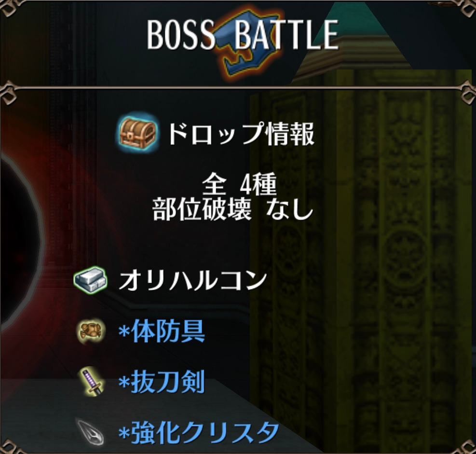Click the enhancement crystal icon
The width and height of the screenshot is (476, 454).
click(x=91, y=431)
